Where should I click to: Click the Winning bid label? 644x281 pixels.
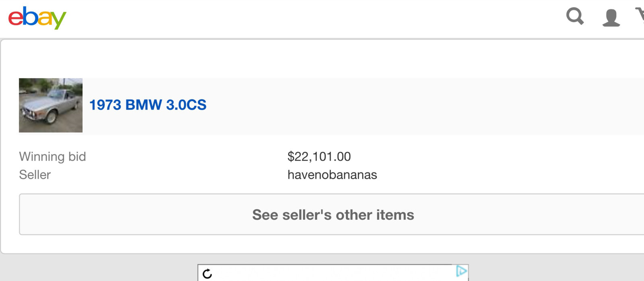point(52,157)
